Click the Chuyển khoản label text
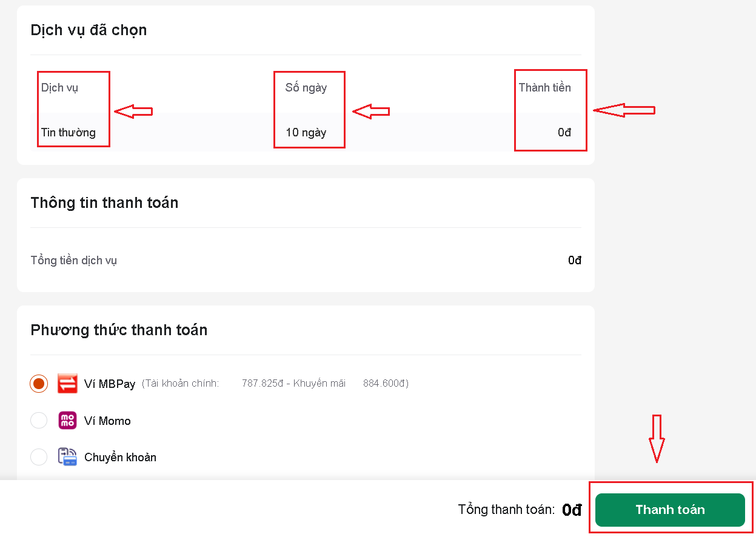The width and height of the screenshot is (756, 537). pyautogui.click(x=120, y=458)
